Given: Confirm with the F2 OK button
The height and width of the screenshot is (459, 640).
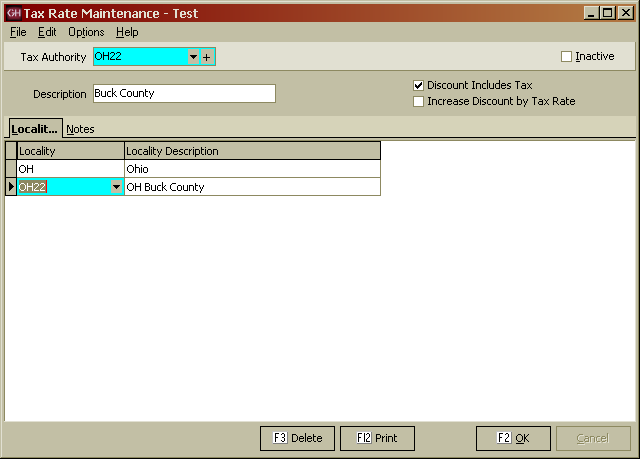Looking at the screenshot, I should click(513, 438).
